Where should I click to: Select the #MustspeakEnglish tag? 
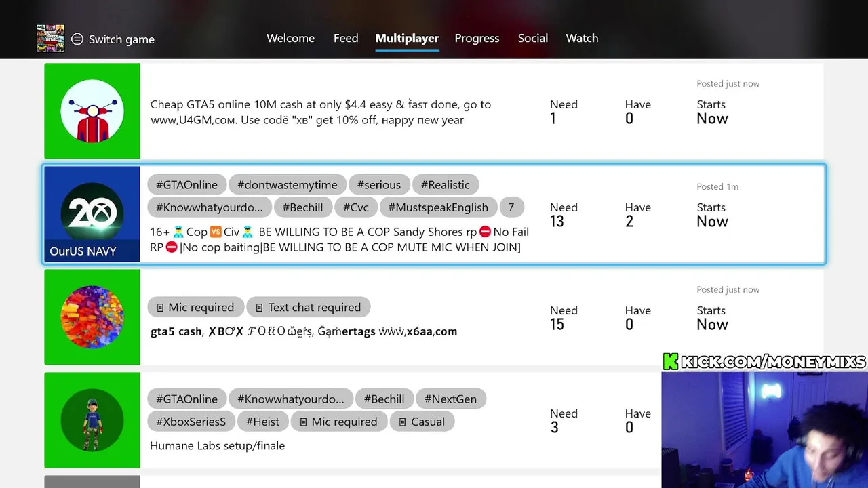pyautogui.click(x=438, y=207)
